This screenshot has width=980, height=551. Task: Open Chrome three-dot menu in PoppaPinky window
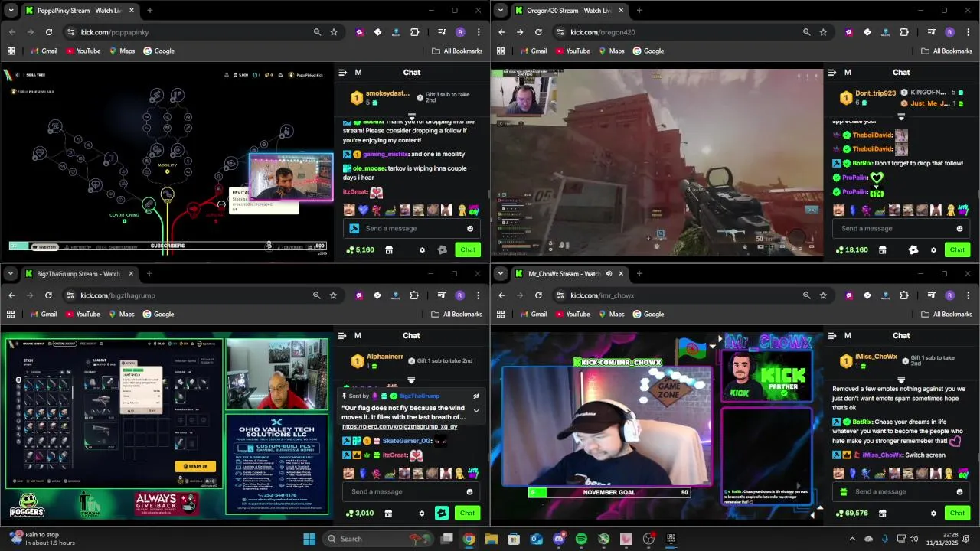(x=479, y=32)
